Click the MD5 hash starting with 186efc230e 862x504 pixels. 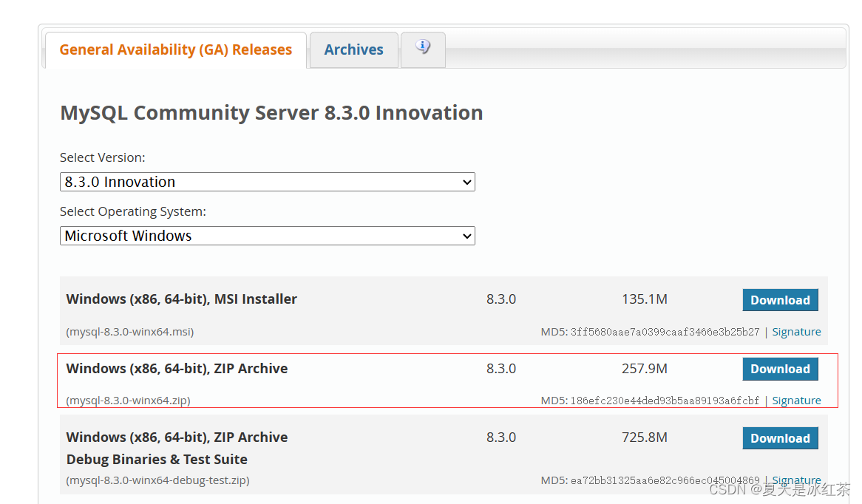[665, 401]
